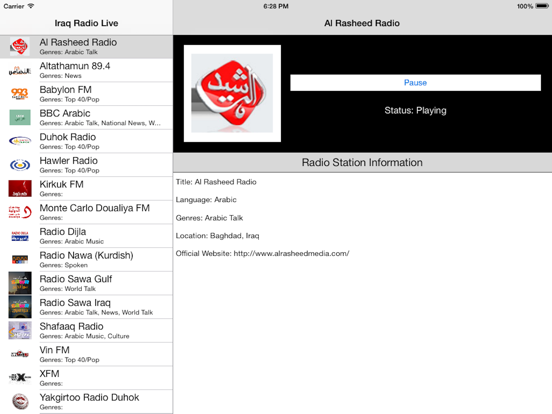Click the Radio Nawa (Kurdish) logo
Viewport: 552px width, 414px height.
click(x=20, y=259)
